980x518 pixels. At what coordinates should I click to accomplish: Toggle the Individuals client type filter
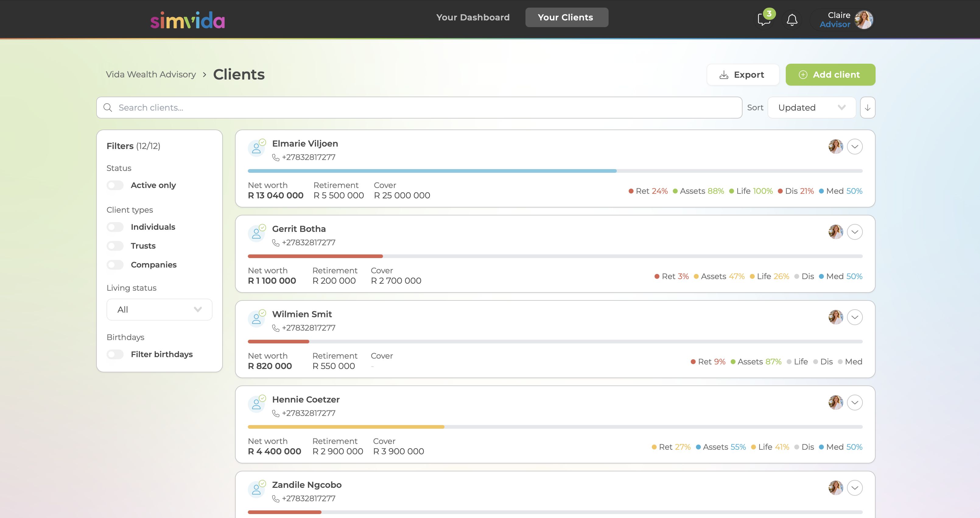coord(115,227)
